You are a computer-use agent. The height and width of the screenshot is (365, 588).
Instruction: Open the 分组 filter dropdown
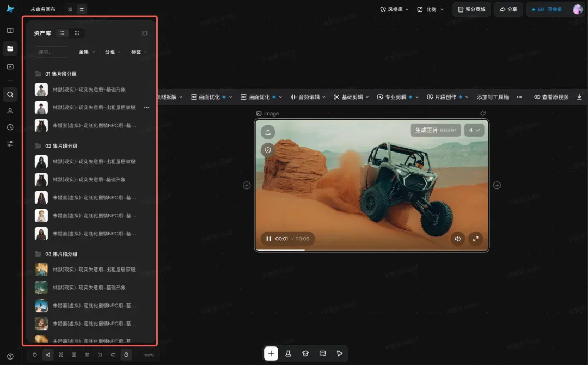113,52
